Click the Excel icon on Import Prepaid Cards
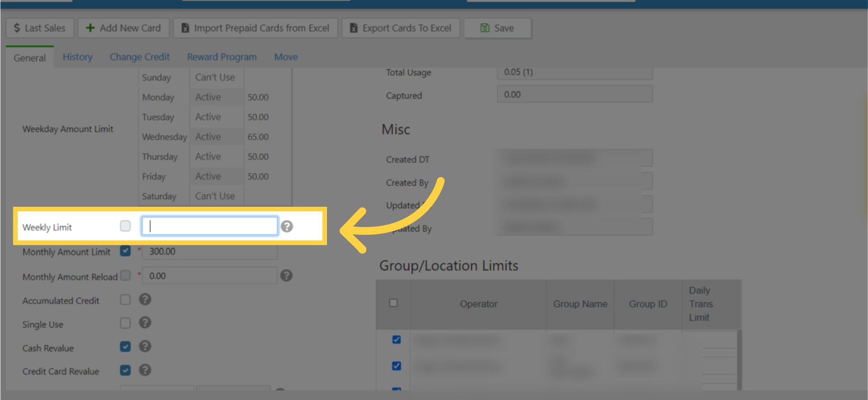This screenshot has width=868, height=400. 185,28
